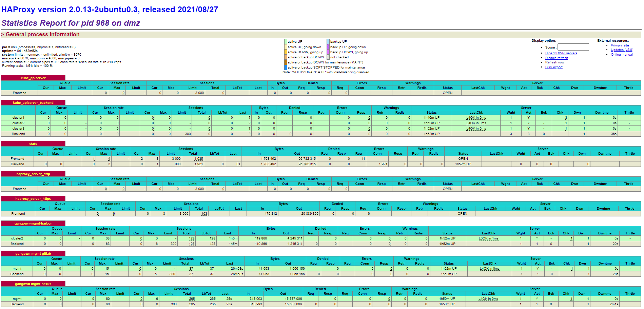Click the 'active UP' legend color swatch

coord(286,42)
